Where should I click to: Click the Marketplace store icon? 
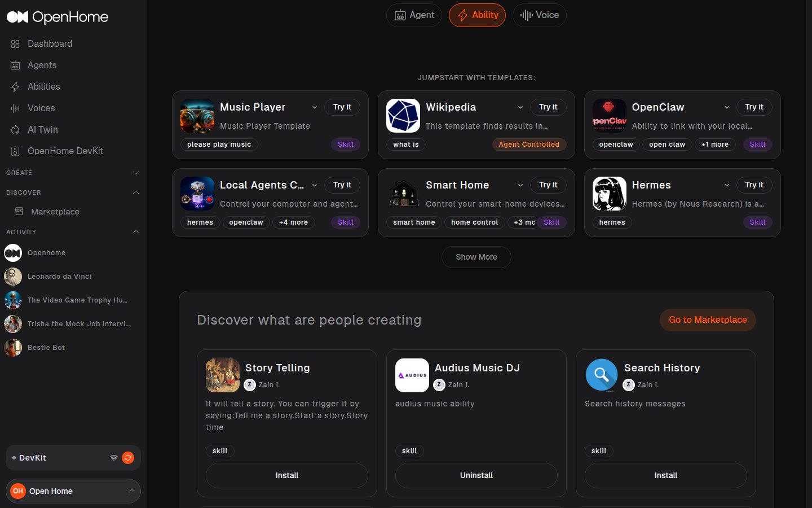pyautogui.click(x=19, y=211)
